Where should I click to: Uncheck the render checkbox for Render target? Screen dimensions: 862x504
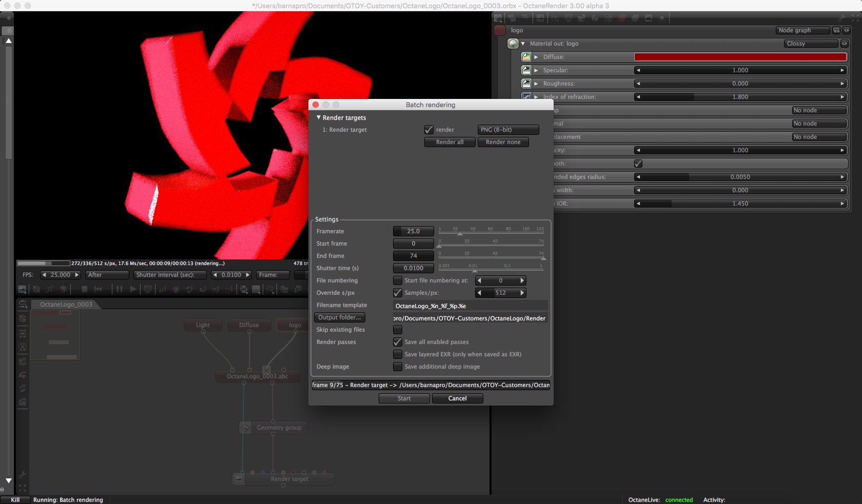click(x=429, y=130)
